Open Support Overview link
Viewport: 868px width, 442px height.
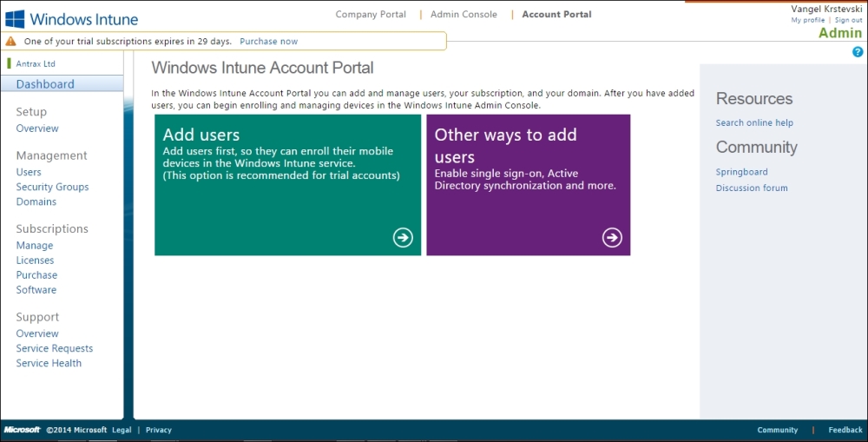tap(37, 333)
